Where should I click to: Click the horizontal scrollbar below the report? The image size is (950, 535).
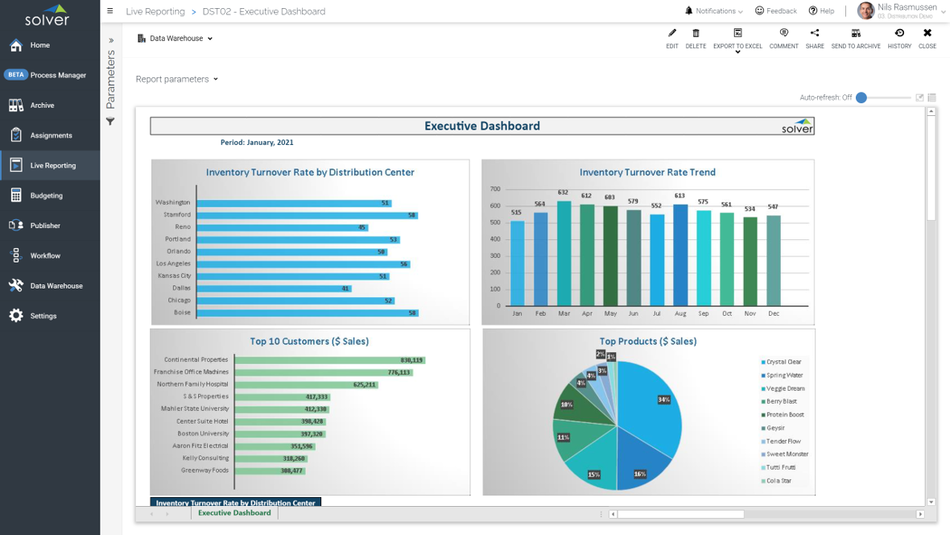click(x=680, y=514)
